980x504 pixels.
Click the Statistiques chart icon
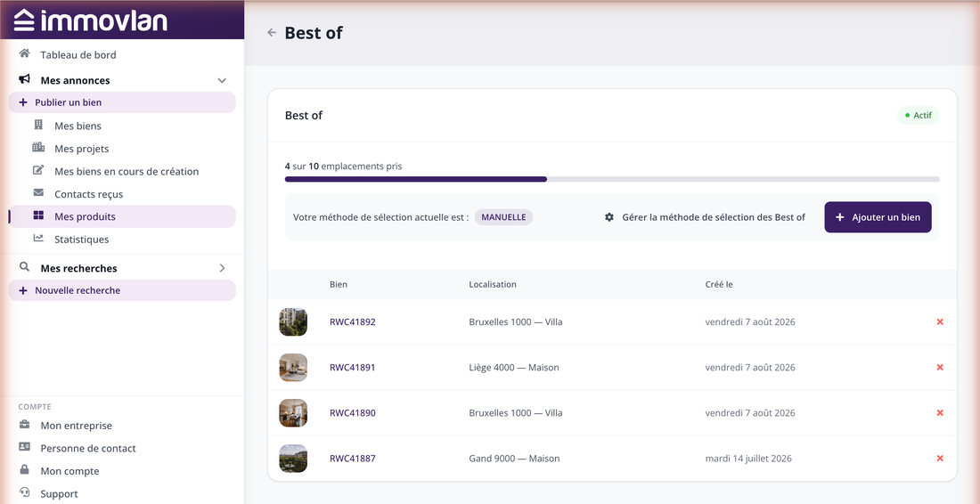38,239
